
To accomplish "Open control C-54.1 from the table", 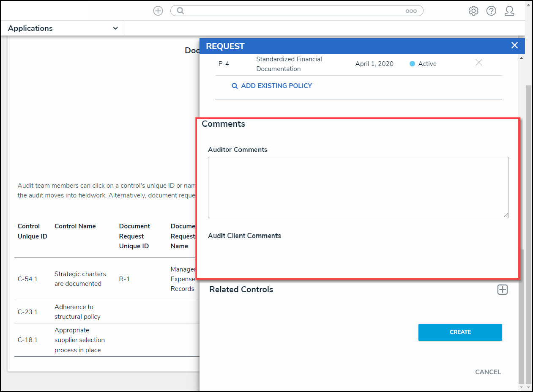I will [27, 279].
